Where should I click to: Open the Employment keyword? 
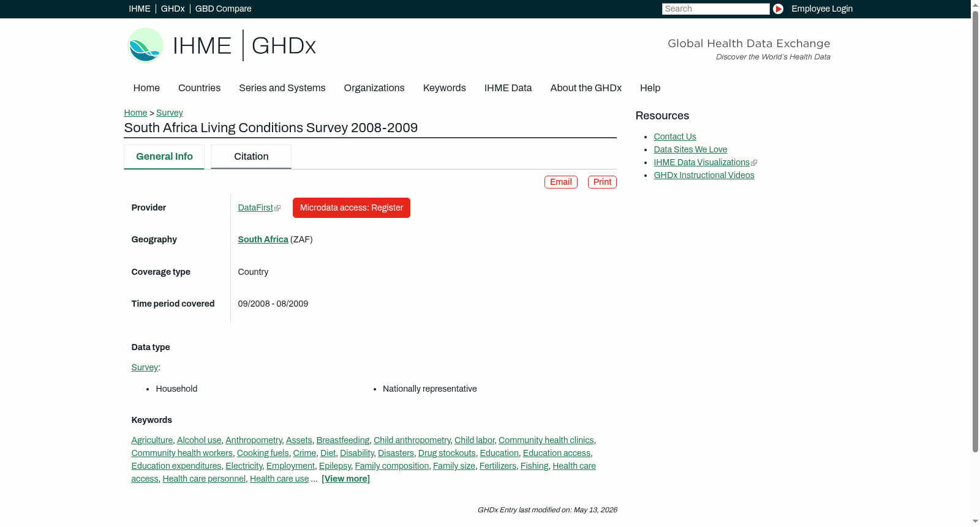(x=290, y=466)
